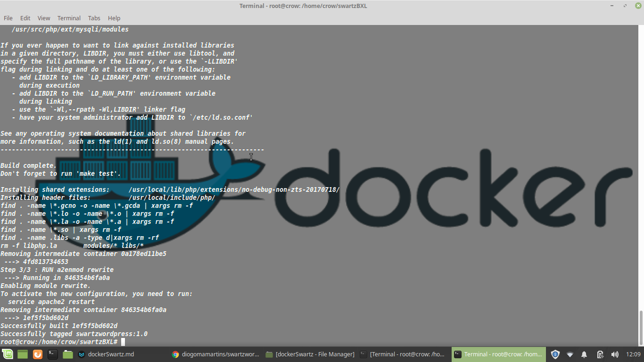644x362 pixels.
Task: Click '---> Running in 846354b6fa0a' line
Action: point(57,278)
